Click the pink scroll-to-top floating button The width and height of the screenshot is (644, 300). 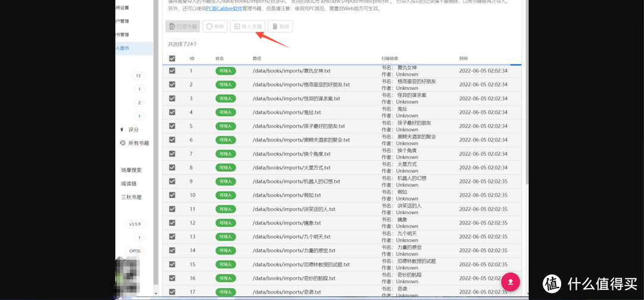point(510,282)
